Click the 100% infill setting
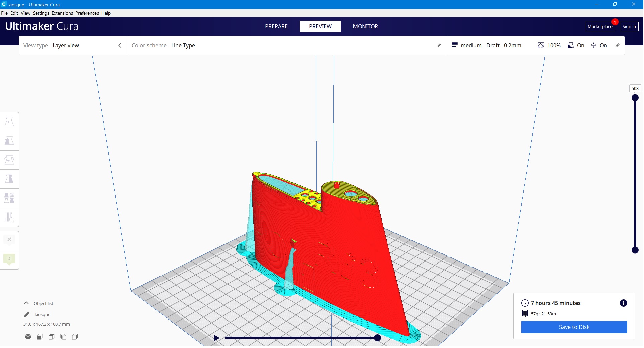The height and width of the screenshot is (348, 644). (x=549, y=46)
